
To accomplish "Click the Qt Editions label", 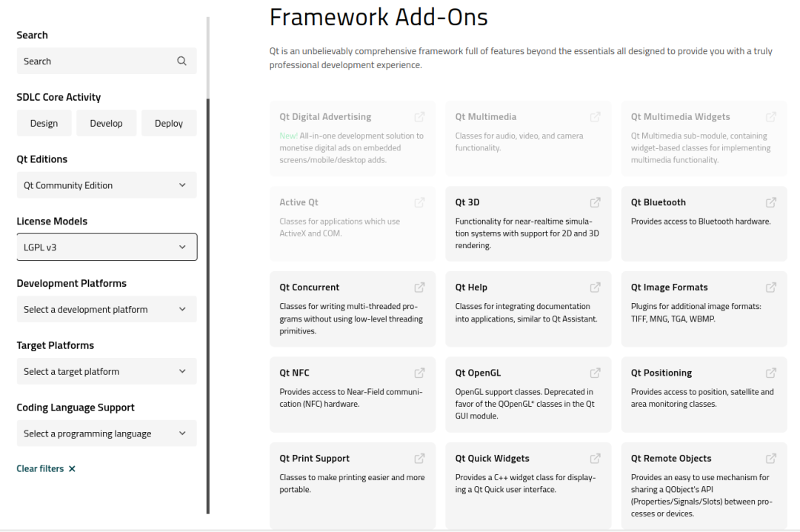I will [x=41, y=159].
